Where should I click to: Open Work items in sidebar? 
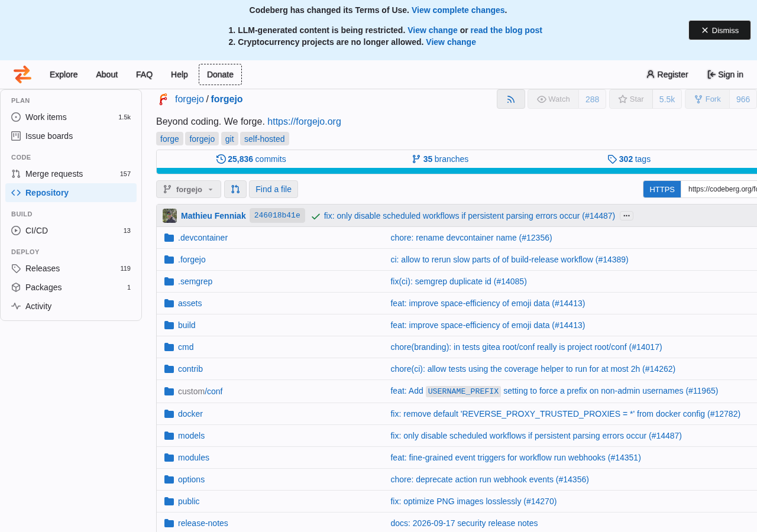(x=71, y=117)
